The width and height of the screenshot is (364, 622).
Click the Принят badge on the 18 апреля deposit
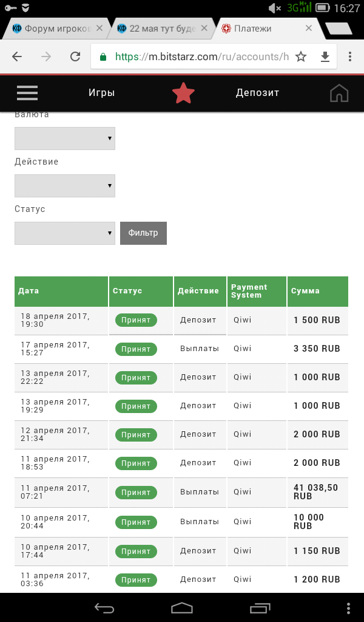[136, 320]
